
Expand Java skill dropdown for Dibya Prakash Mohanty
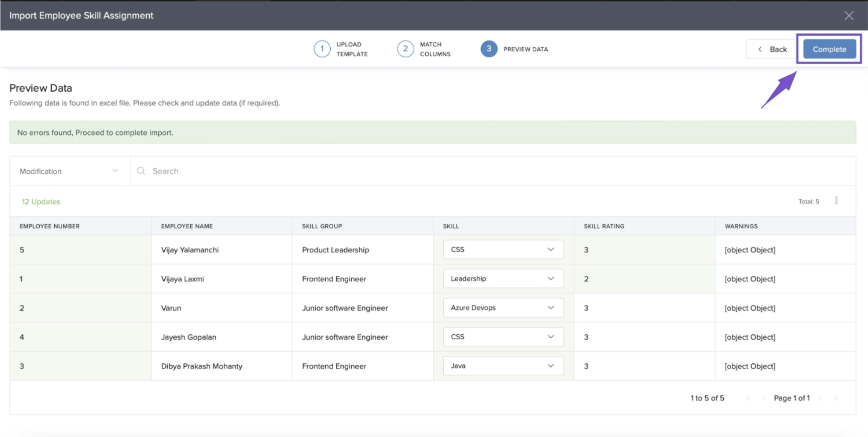point(503,366)
